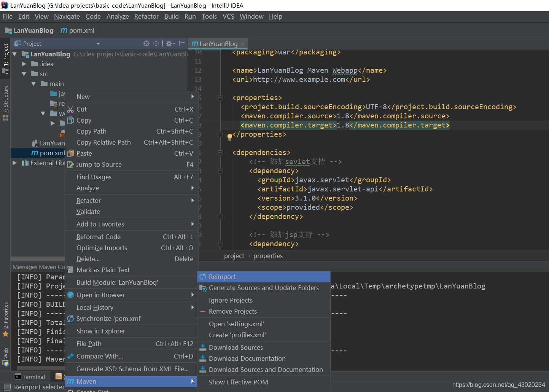Click the Reimport refresh icon
Viewport: 549px width, 392px height.
203,277
